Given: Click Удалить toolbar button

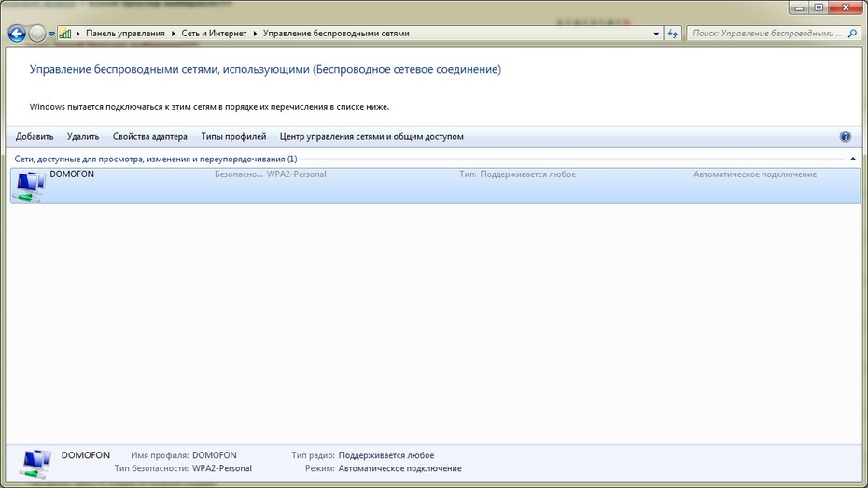Looking at the screenshot, I should click(83, 136).
